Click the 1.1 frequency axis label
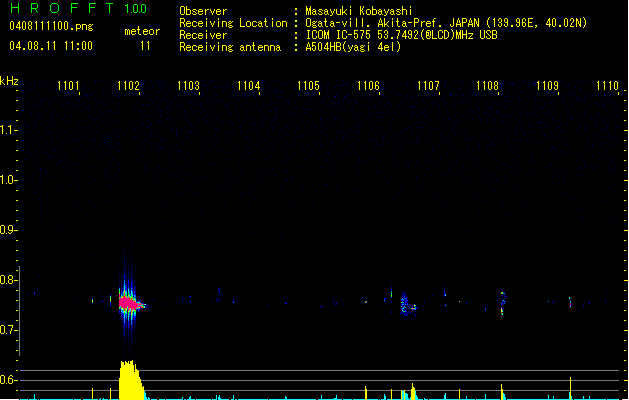Viewport: 629px width, 400px height. click(x=7, y=130)
